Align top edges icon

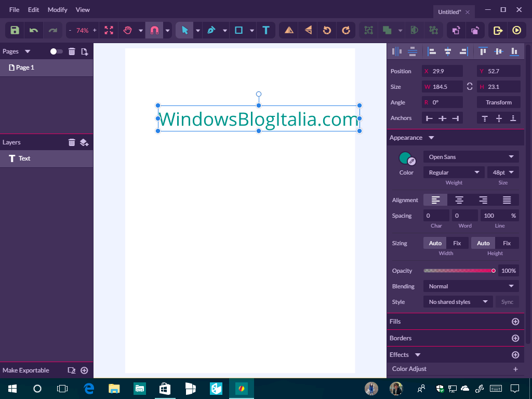tap(483, 51)
